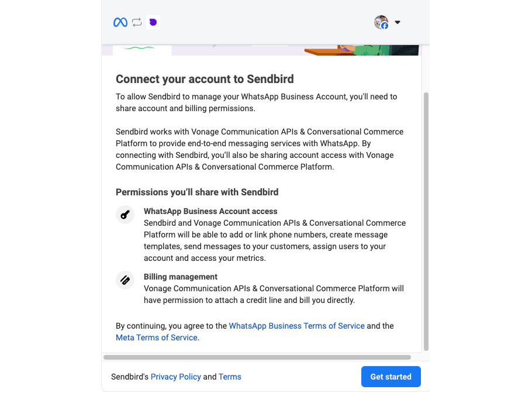This screenshot has height=393, width=532.
Task: View Sendbird's Privacy Policy
Action: tap(175, 377)
